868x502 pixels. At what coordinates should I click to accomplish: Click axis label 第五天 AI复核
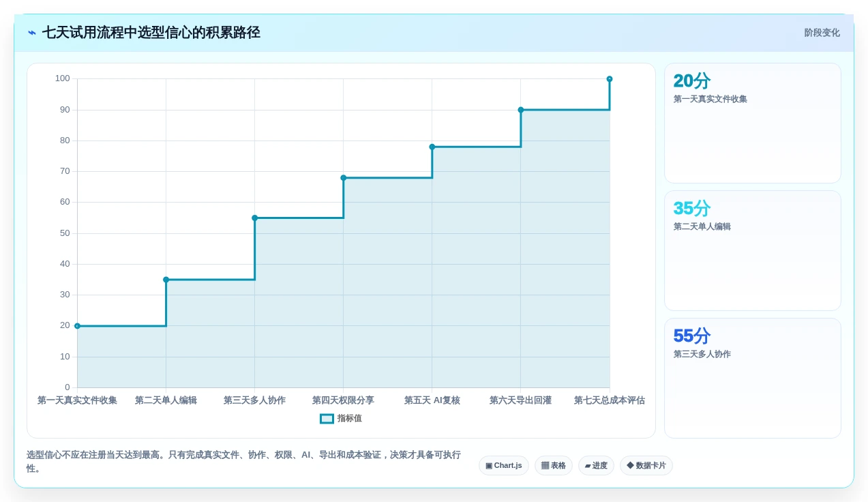[x=432, y=400]
